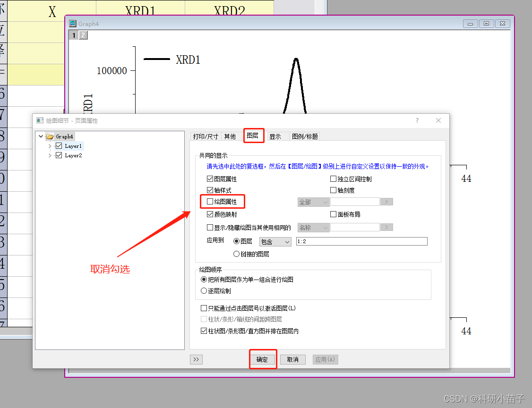Collapse the Graph4 tree node

[41, 136]
